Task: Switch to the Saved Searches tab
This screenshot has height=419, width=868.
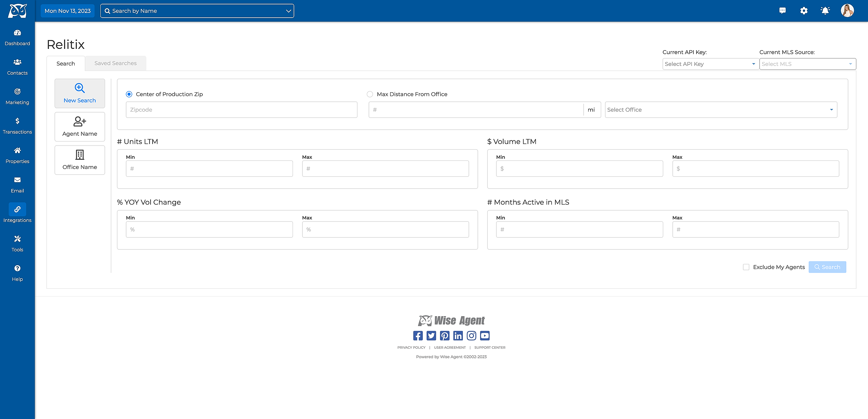Action: (x=116, y=63)
